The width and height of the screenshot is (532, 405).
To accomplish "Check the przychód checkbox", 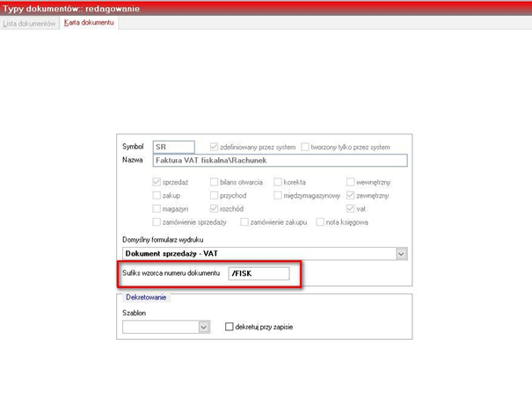I will coord(214,195).
